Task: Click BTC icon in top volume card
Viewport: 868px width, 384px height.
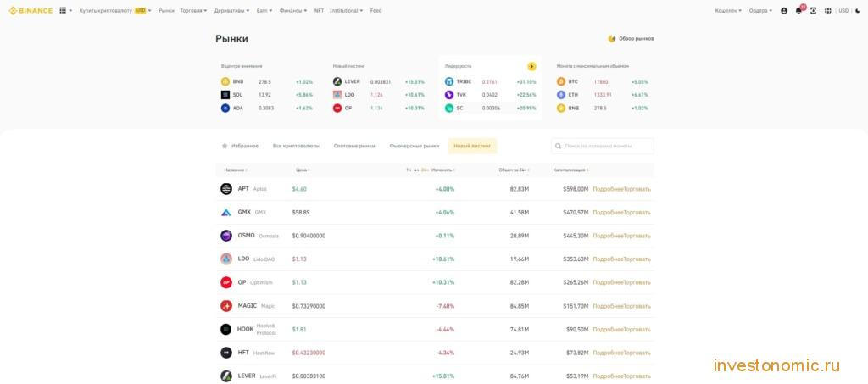Action: pos(561,82)
